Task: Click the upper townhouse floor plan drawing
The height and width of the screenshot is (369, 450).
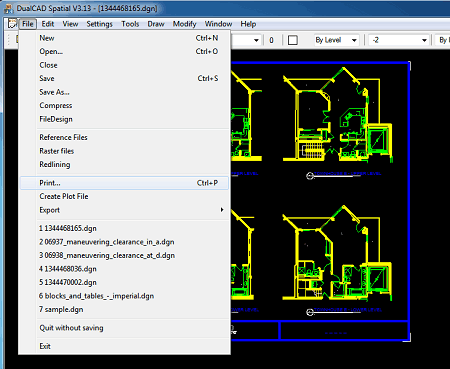Action: [337, 114]
